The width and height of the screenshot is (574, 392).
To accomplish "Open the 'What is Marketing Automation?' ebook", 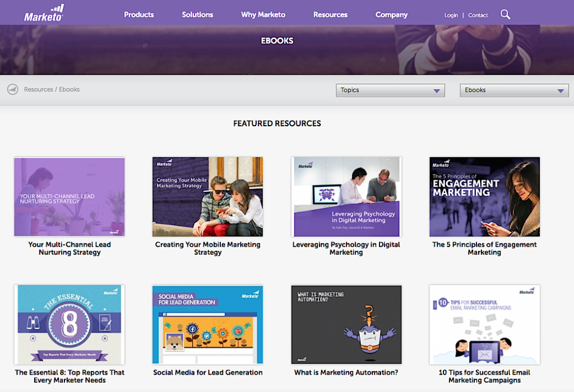I will 346,324.
